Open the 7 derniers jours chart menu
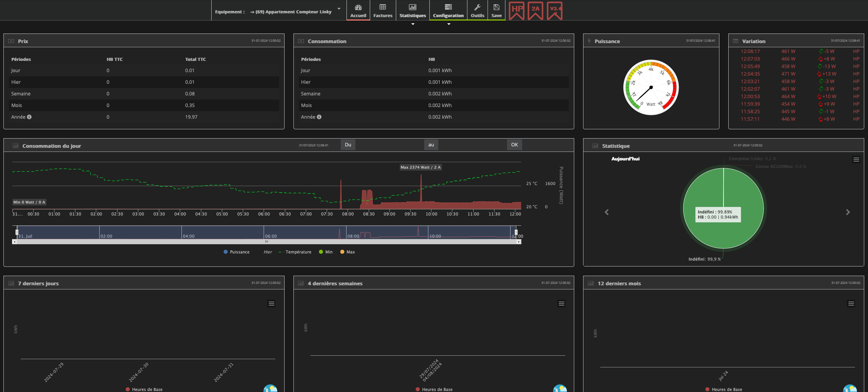Viewport: 868px width, 392px height. [x=272, y=304]
